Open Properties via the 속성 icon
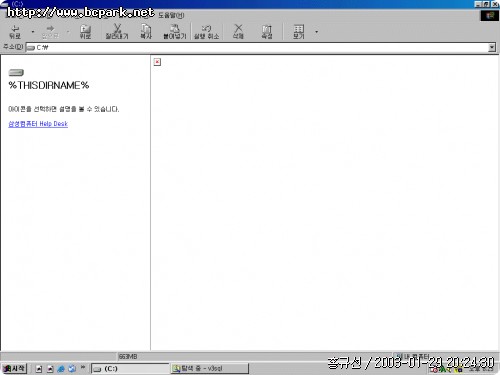Viewport: 500px width, 375px height. 267,32
